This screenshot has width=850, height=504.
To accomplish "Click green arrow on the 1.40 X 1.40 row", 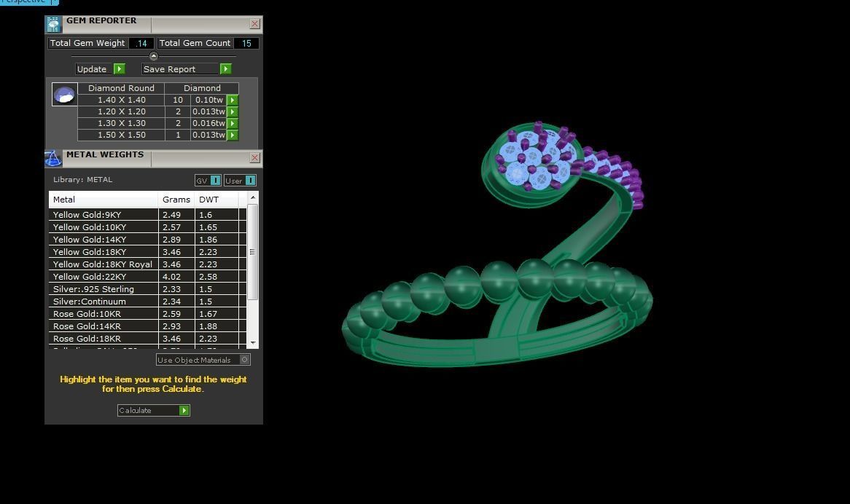I will coord(233,101).
